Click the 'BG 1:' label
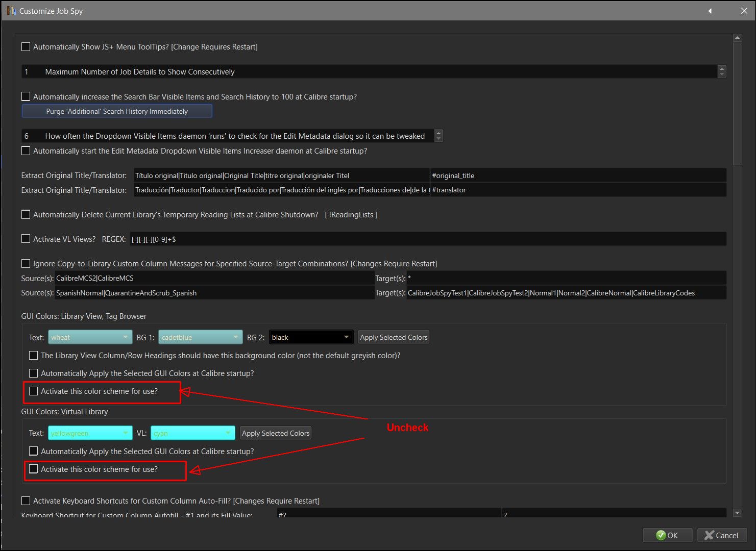Viewport: 756px width, 551px height. pyautogui.click(x=145, y=337)
